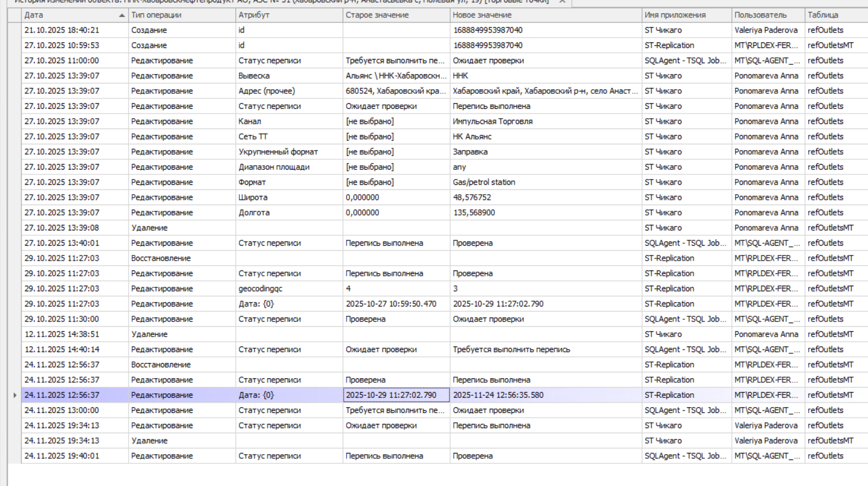Select the date cell 24.11.2025 13:00:00
868x486 pixels.
point(75,410)
